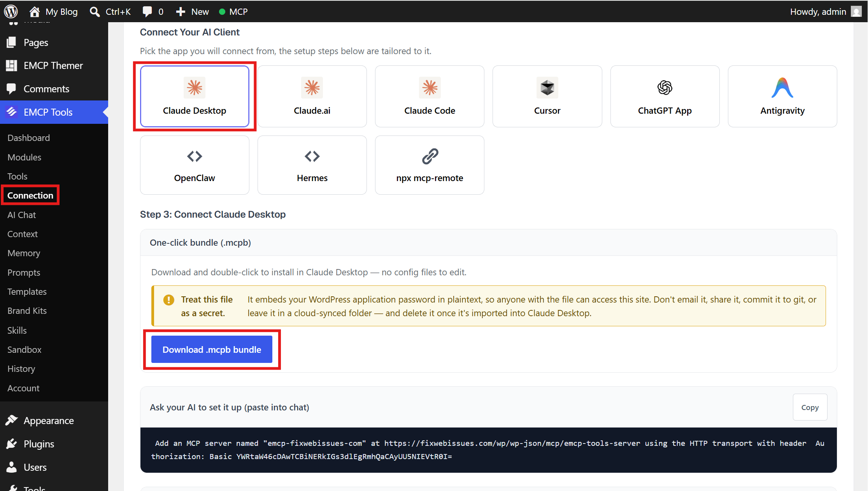Open Account submenu item
Screen dimensions: 868x491
pyautogui.click(x=23, y=388)
